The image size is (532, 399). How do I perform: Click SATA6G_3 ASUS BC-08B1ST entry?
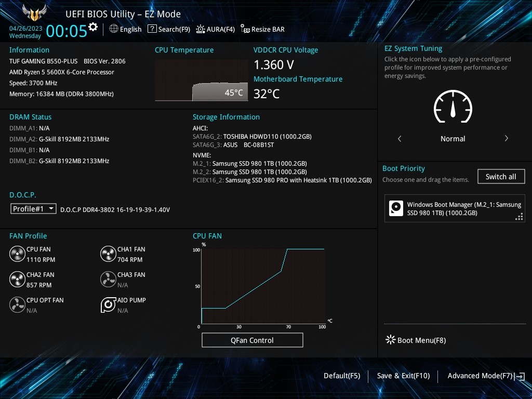[x=233, y=145]
